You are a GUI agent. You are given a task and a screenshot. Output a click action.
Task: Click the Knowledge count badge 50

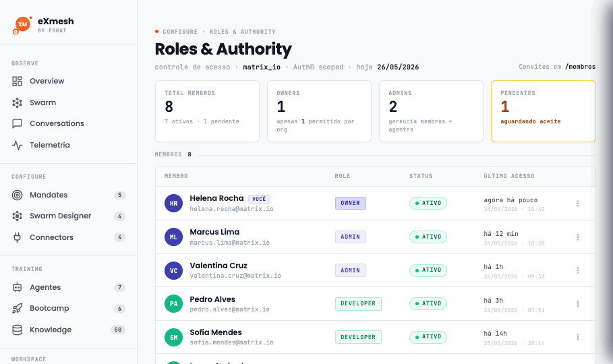[118, 330]
